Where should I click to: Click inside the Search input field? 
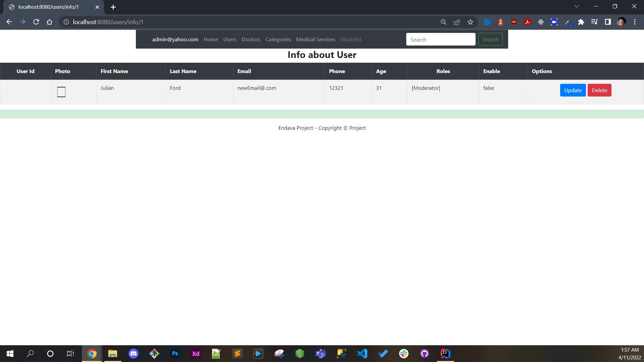pos(440,39)
